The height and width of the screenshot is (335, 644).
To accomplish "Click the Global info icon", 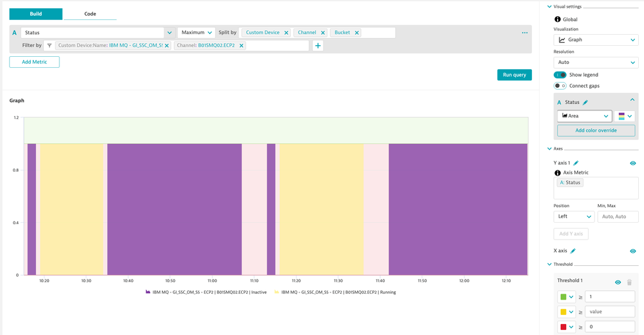I will [x=558, y=19].
